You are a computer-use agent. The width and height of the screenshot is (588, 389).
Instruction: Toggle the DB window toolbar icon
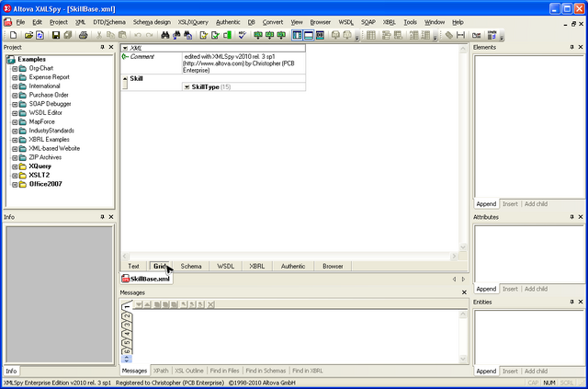tap(320, 35)
